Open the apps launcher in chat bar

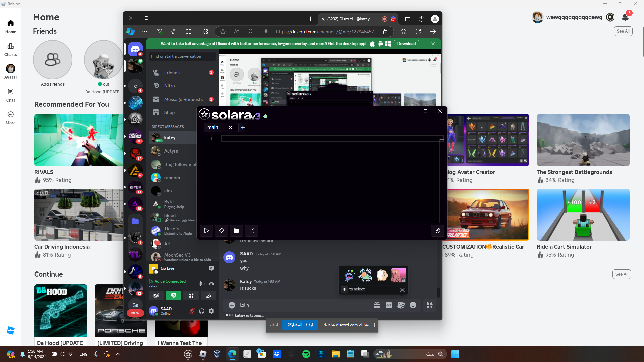(430, 305)
